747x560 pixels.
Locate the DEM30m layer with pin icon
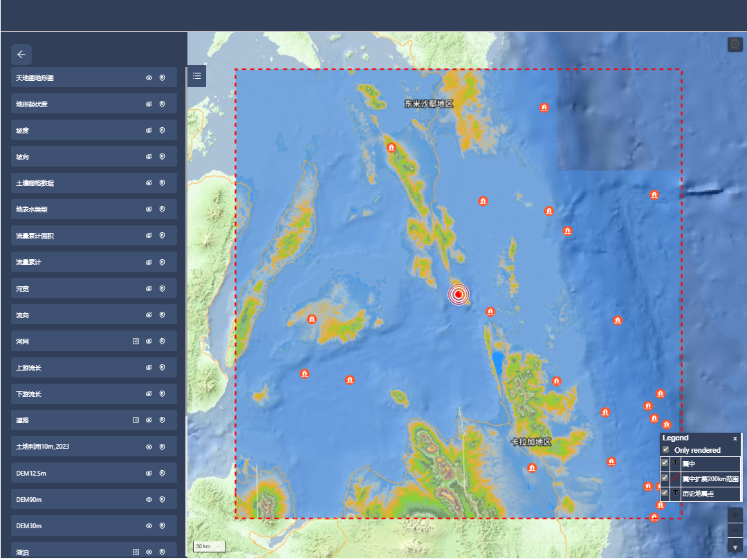[162, 525]
